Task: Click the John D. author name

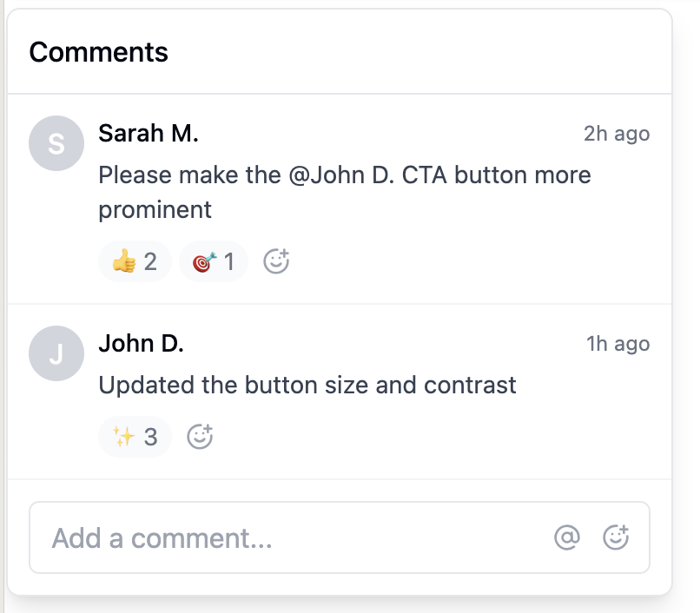Action: click(142, 343)
